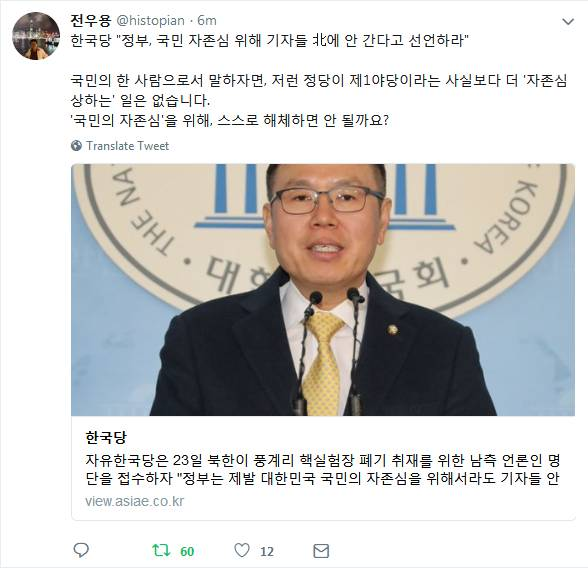This screenshot has height=568, width=588.
Task: Click the article summary starting 자유한국당은 23일
Action: (x=322, y=469)
